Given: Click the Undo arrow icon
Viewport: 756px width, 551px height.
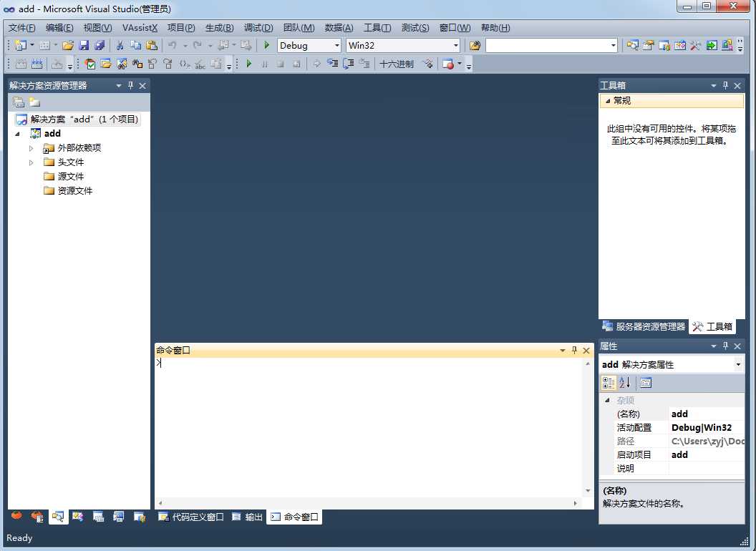Looking at the screenshot, I should (x=172, y=45).
